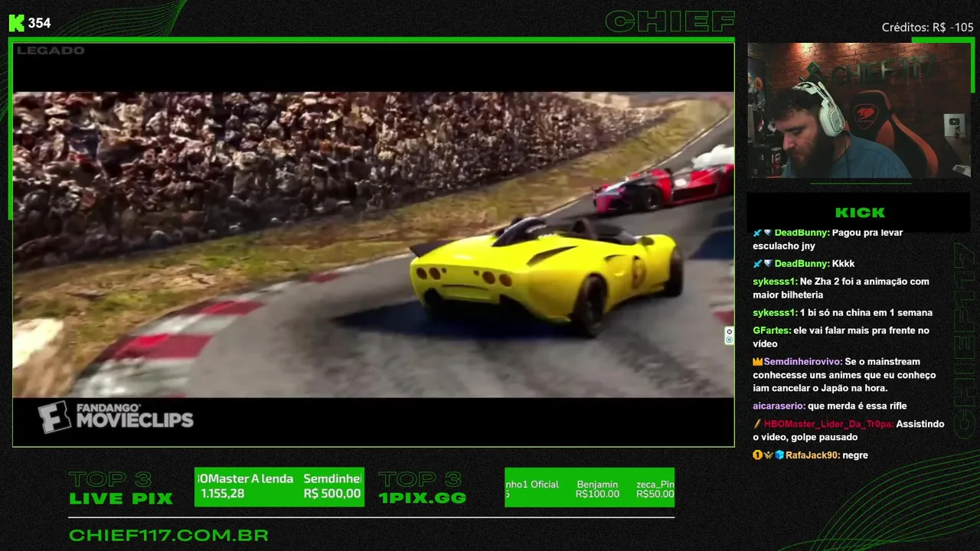Screen dimensions: 980x551
Task: Click the green Kick logo beside 354
Action: point(16,23)
